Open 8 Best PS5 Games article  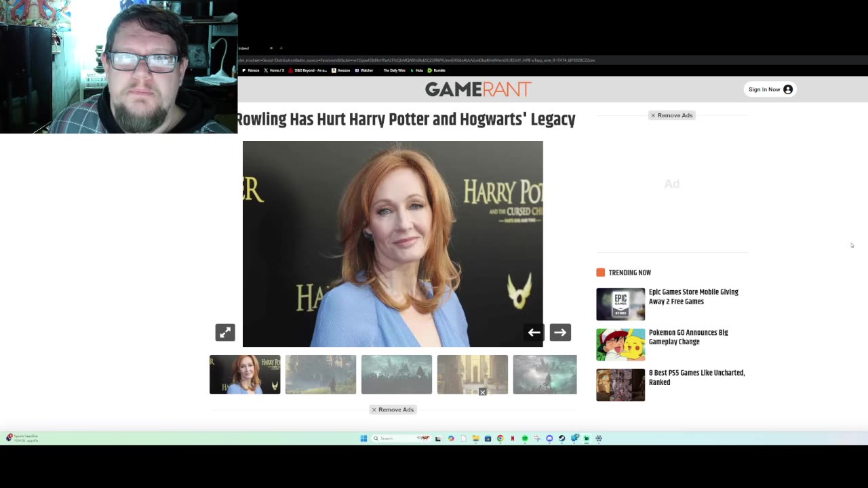pyautogui.click(x=697, y=378)
